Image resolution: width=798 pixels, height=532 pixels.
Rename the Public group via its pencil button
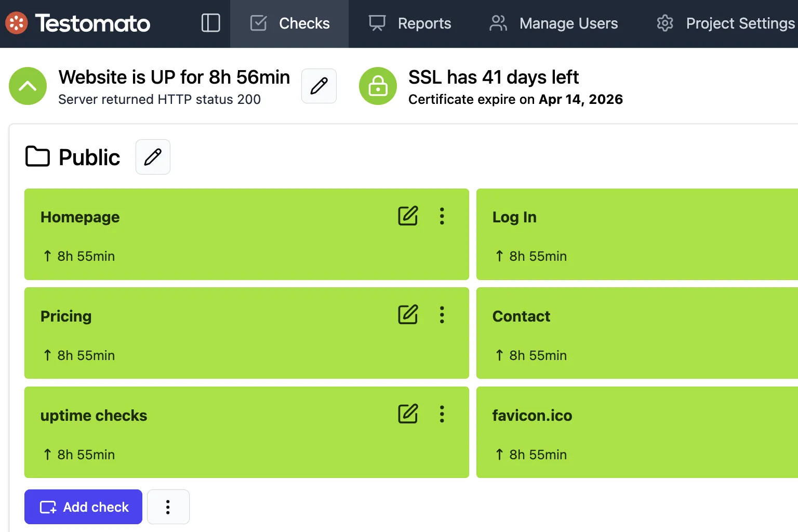coord(153,156)
